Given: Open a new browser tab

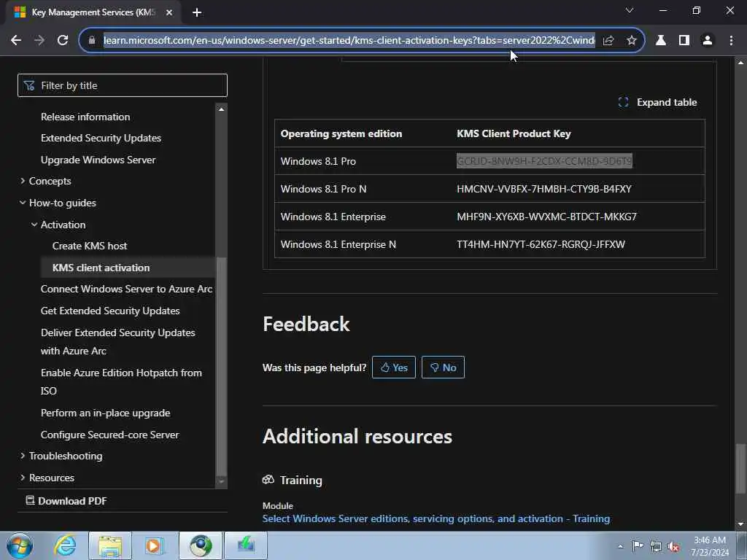Looking at the screenshot, I should [197, 12].
